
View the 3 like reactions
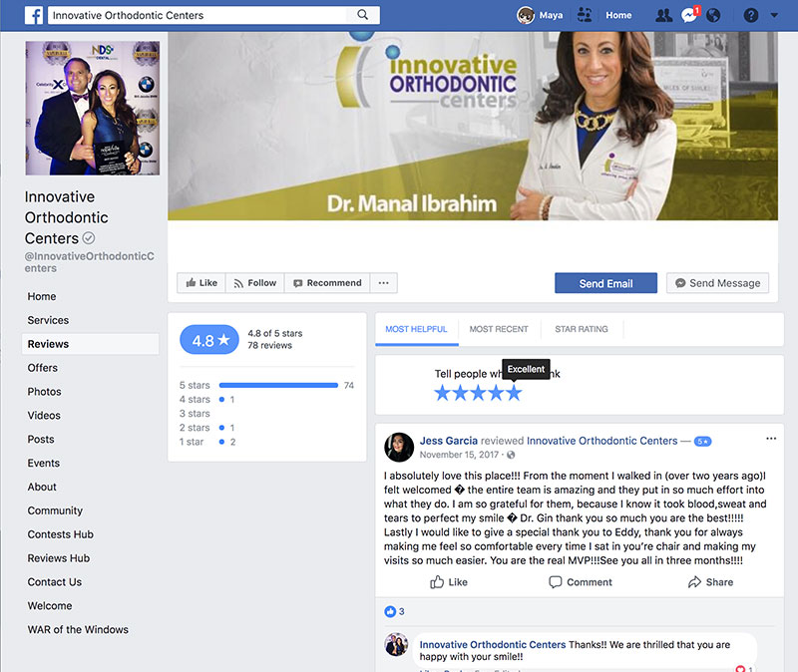coord(394,611)
